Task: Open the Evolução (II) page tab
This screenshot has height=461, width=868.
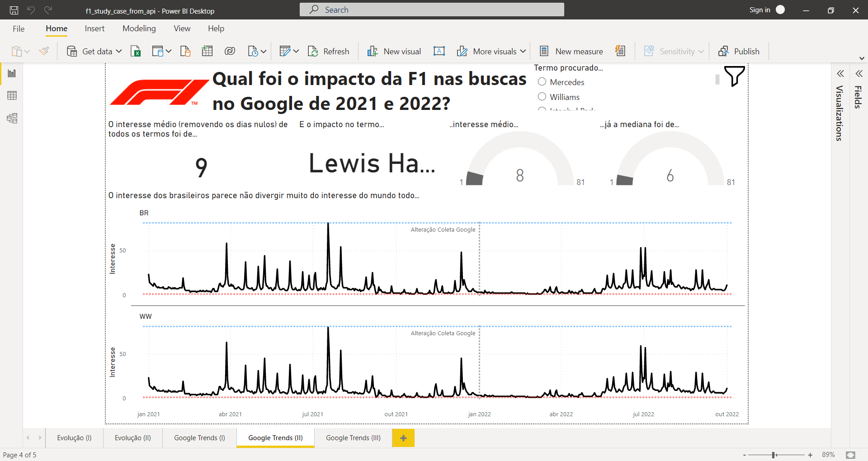Action: coord(133,438)
